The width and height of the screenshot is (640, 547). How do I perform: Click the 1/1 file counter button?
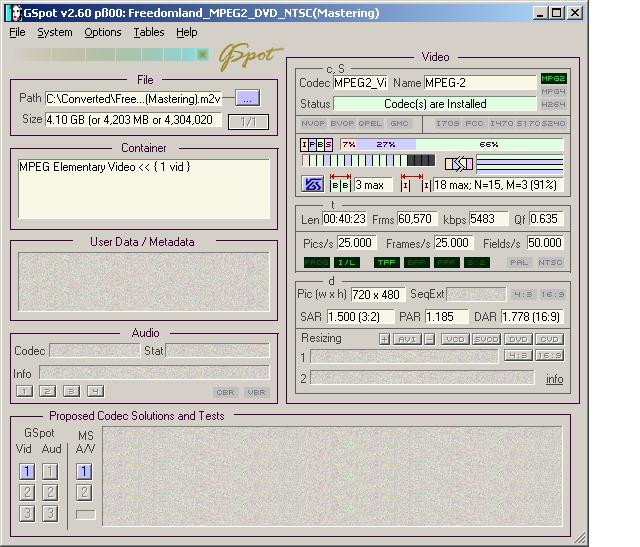click(248, 122)
